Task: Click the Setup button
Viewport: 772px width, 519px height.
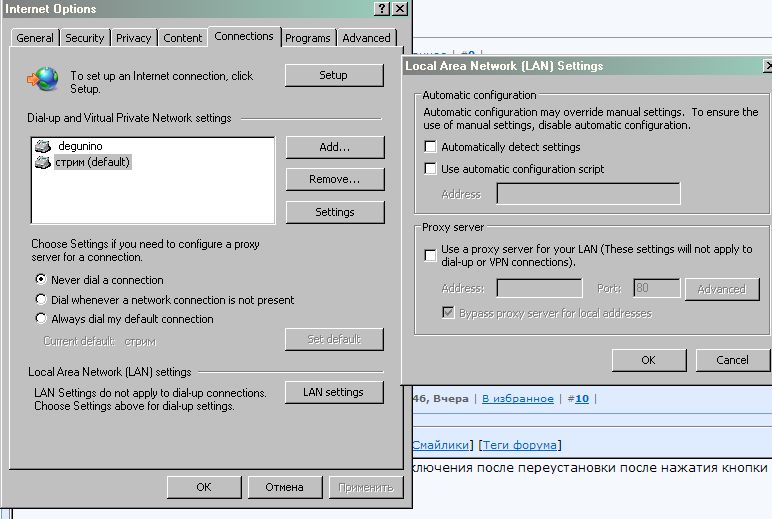Action: (x=334, y=76)
